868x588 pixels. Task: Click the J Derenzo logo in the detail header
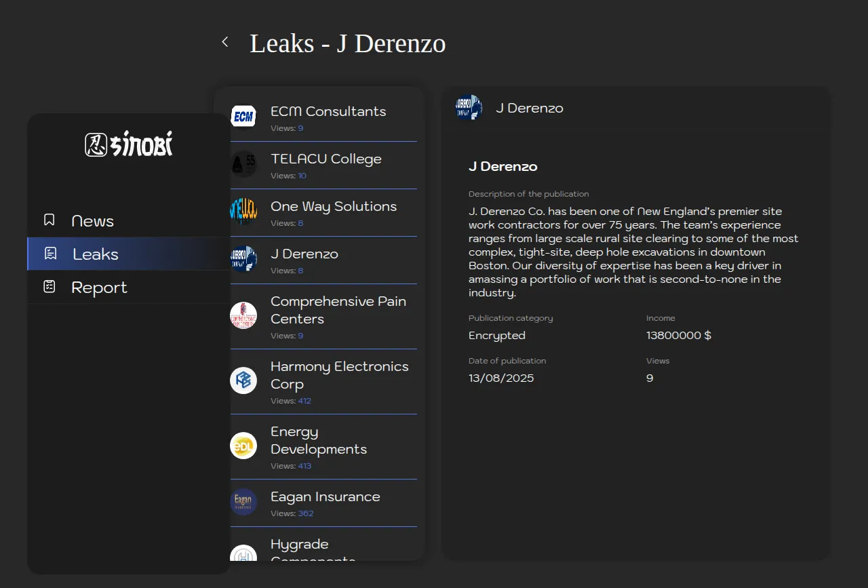tap(469, 108)
